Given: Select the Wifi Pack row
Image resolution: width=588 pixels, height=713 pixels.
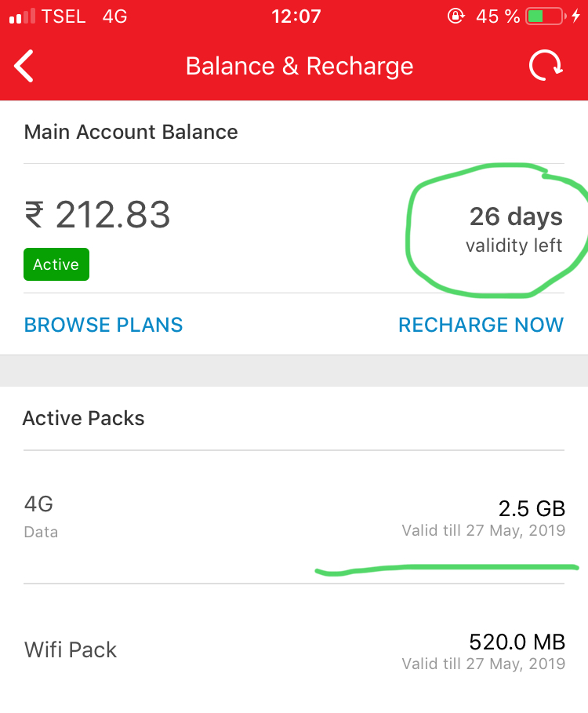Looking at the screenshot, I should point(293,651).
